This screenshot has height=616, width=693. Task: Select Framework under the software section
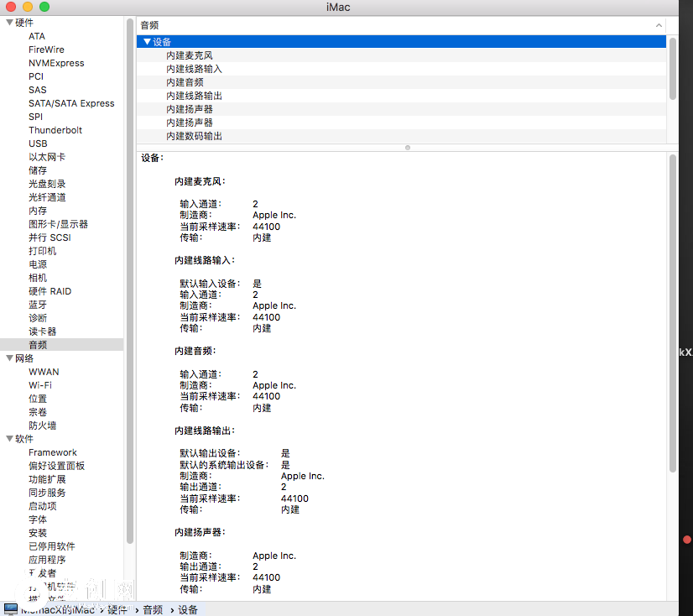[52, 452]
